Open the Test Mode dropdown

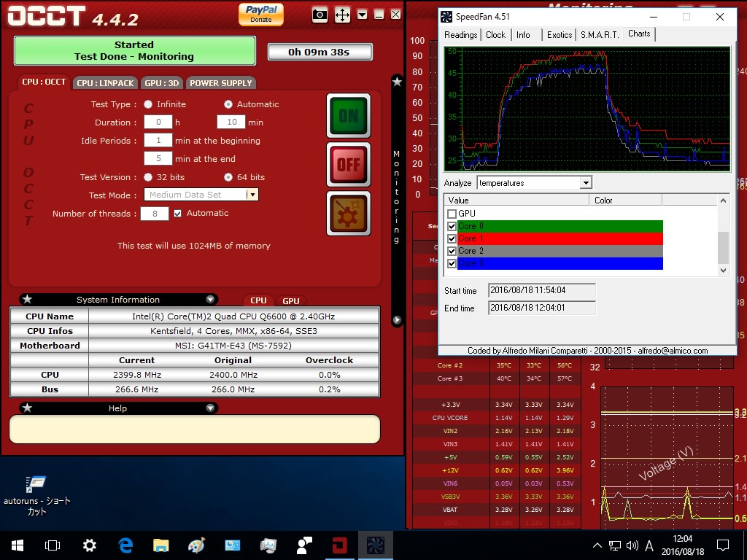pyautogui.click(x=252, y=194)
